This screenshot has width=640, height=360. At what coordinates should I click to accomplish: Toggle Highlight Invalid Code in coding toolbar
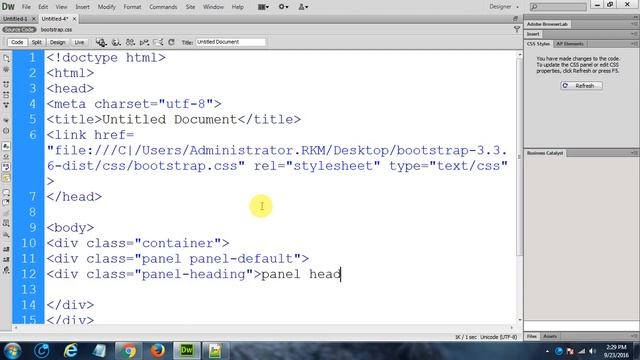coord(6,157)
